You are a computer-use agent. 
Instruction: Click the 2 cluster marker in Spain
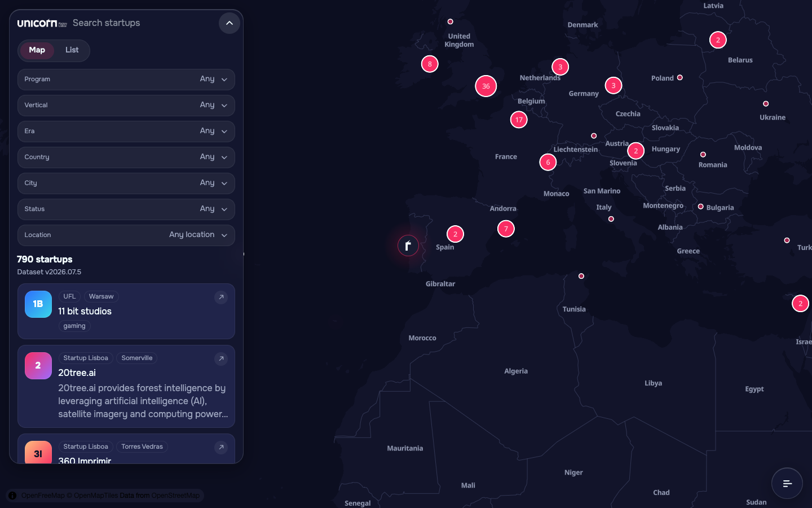click(x=456, y=234)
